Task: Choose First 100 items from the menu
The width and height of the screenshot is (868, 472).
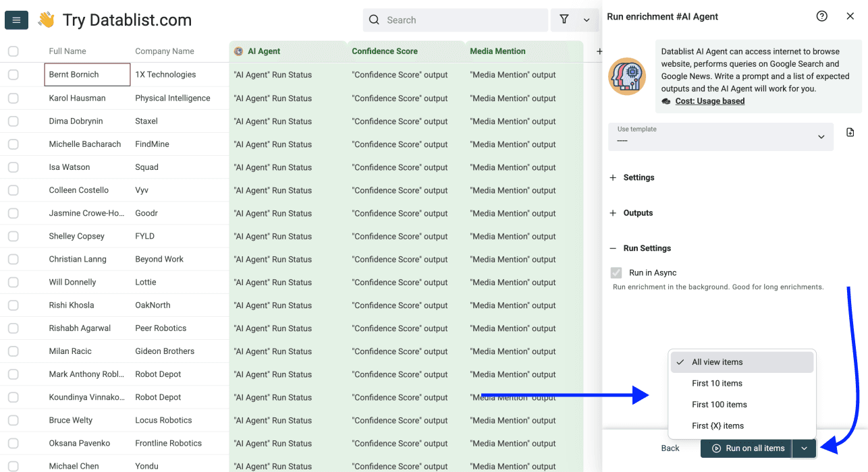Action: tap(720, 404)
